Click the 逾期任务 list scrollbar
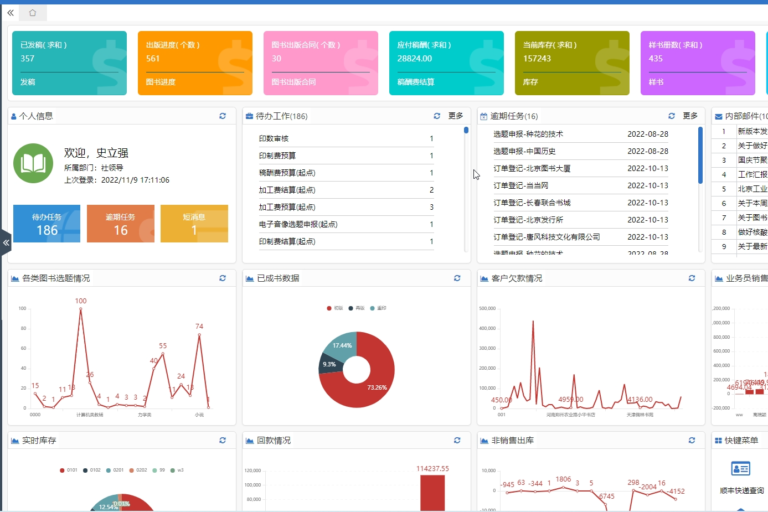The height and width of the screenshot is (512, 768). coord(700,155)
